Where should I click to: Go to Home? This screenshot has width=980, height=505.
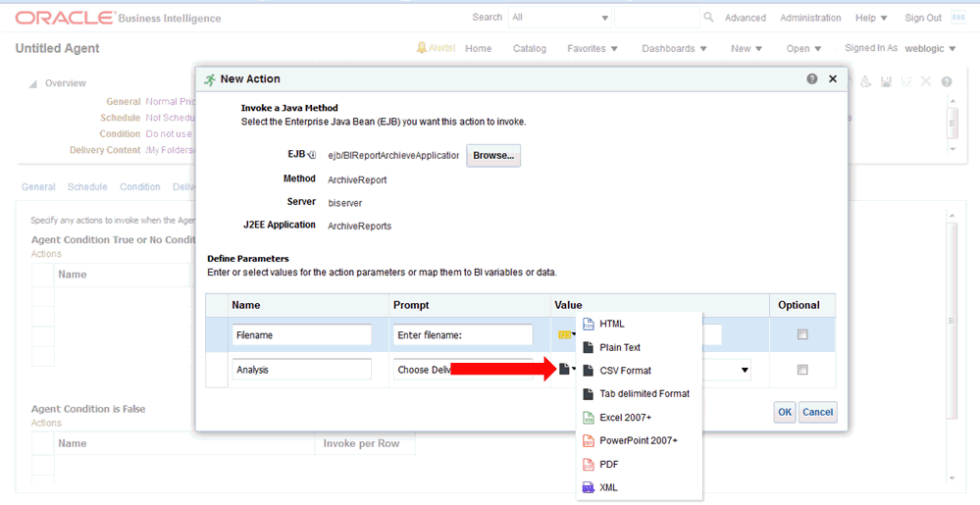point(478,48)
